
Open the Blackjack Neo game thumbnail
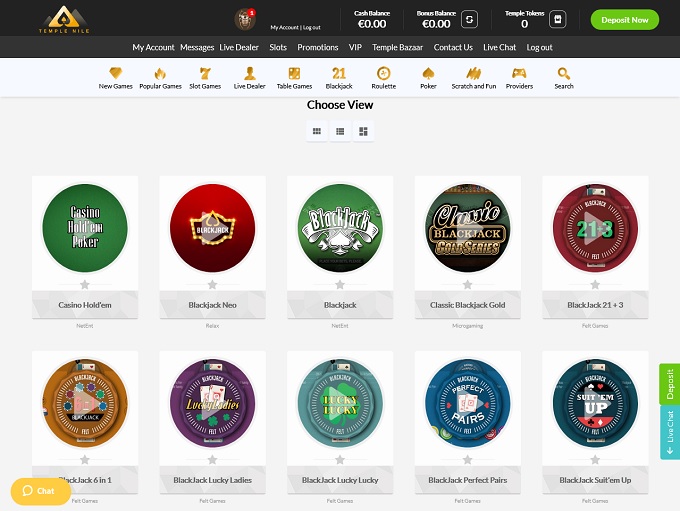point(212,226)
